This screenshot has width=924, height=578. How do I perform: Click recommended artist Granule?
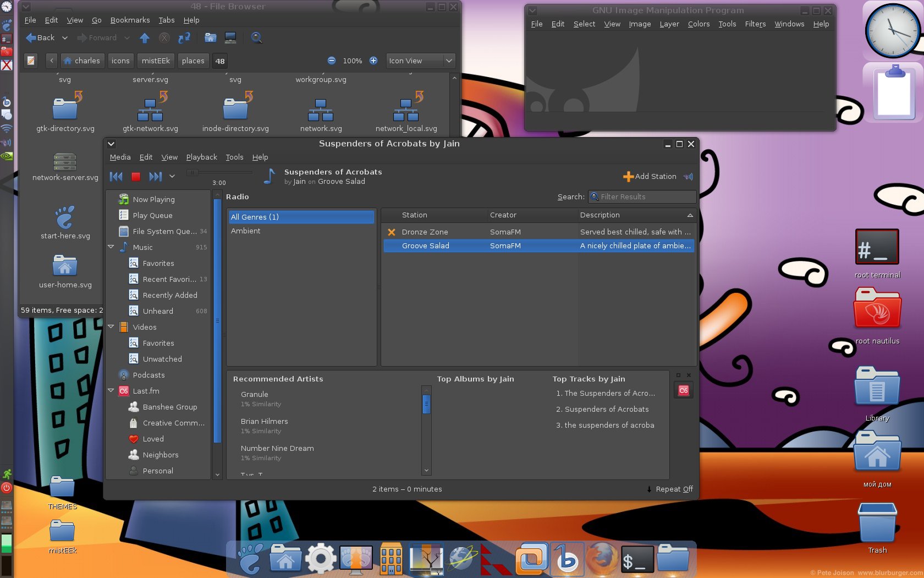tap(255, 395)
